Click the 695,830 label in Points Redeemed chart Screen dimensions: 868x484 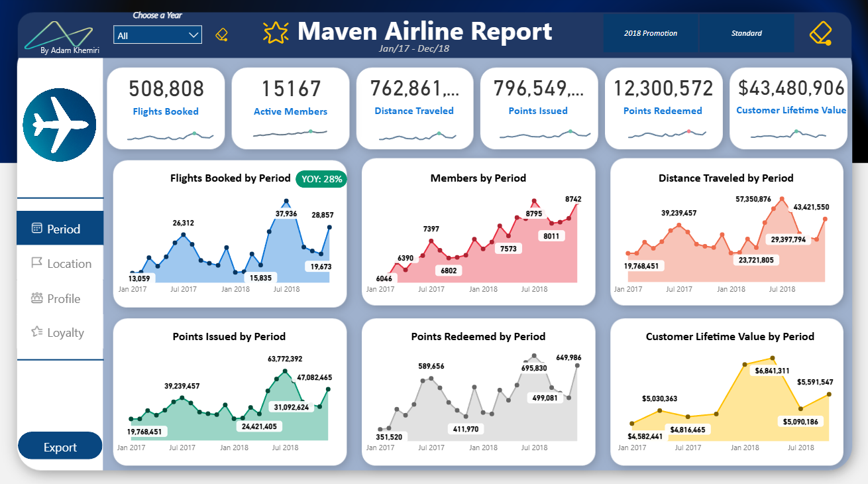[534, 368]
